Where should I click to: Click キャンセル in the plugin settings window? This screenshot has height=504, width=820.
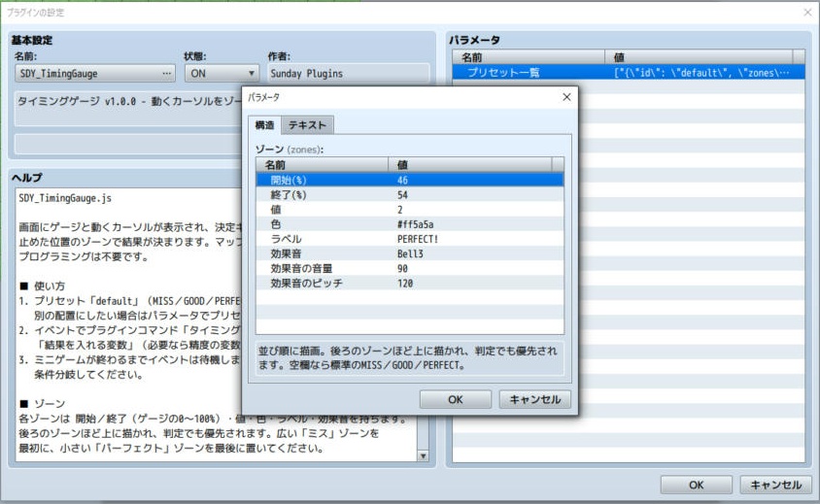point(775,485)
